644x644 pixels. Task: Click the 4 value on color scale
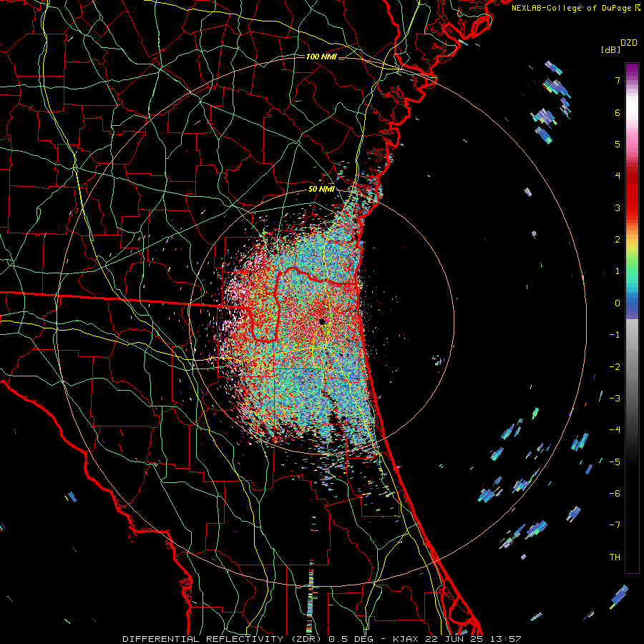click(618, 176)
